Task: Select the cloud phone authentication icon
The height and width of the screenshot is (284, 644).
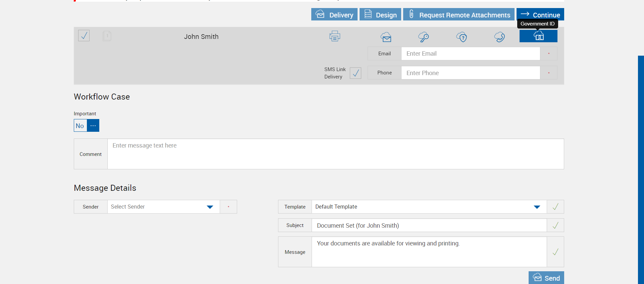Action: 499,37
